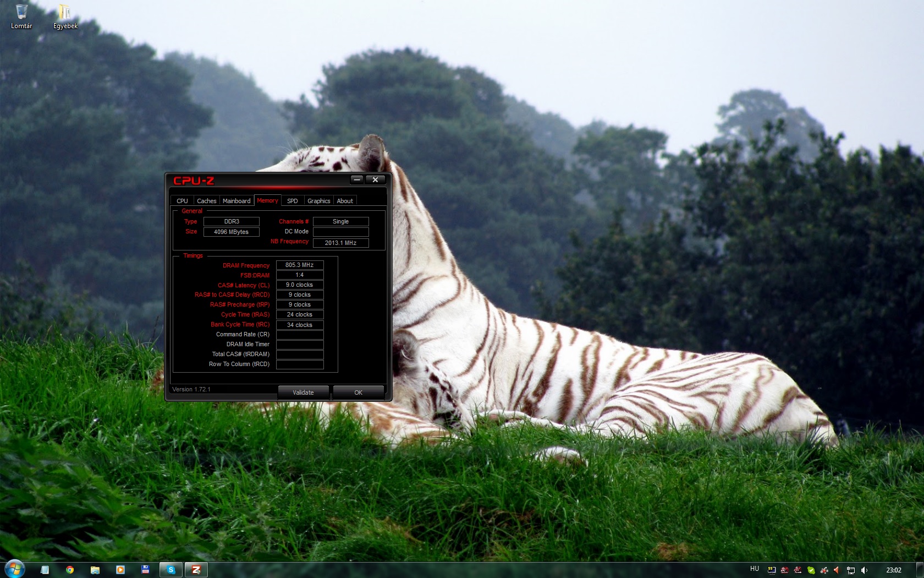Open the Egyebek folder on desktop

tap(65, 17)
